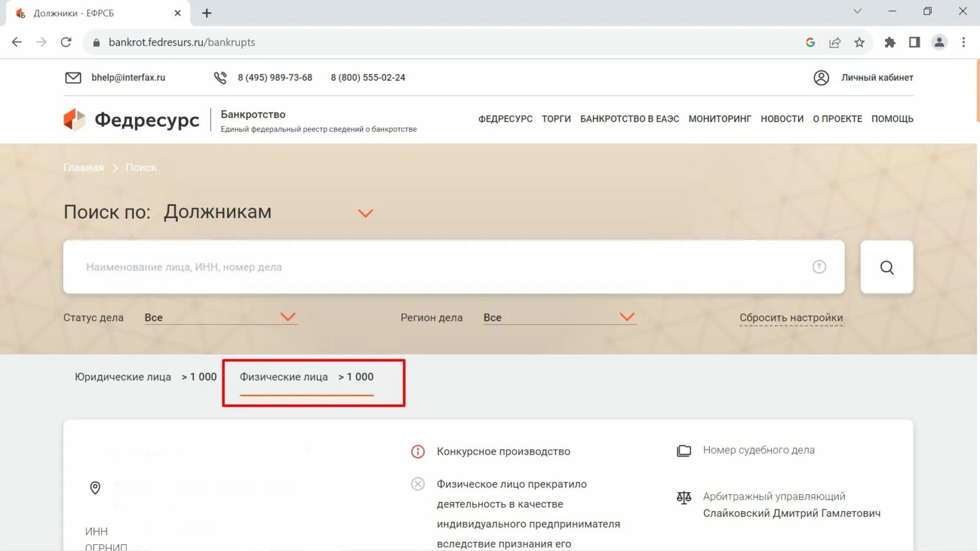
Task: Click bhelp@interfax.ru email link
Action: [128, 78]
